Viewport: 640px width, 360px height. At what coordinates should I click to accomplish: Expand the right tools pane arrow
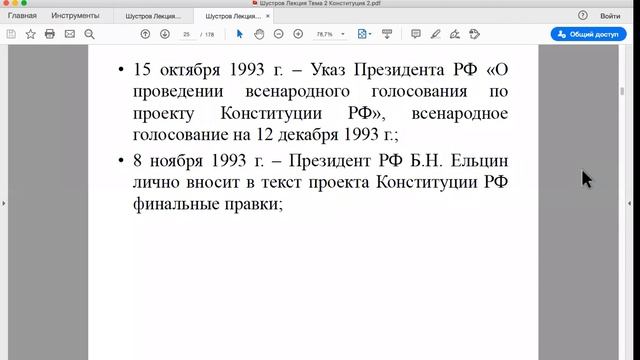(x=629, y=203)
